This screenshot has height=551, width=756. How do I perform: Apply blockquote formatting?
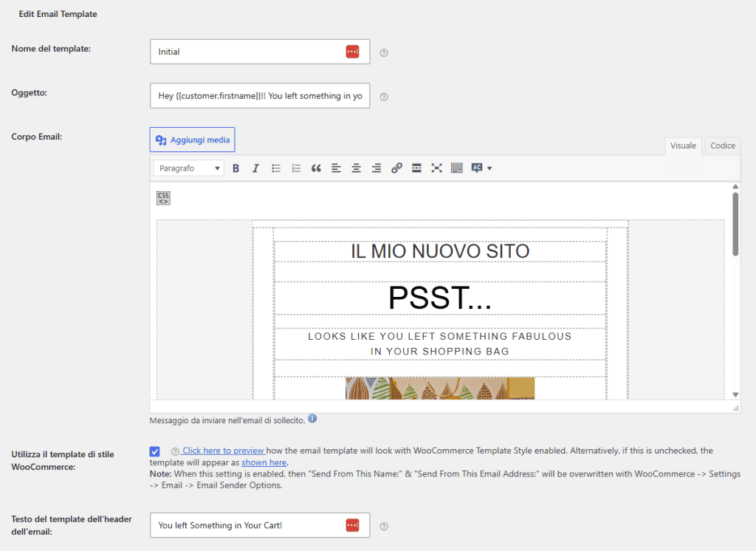click(316, 168)
